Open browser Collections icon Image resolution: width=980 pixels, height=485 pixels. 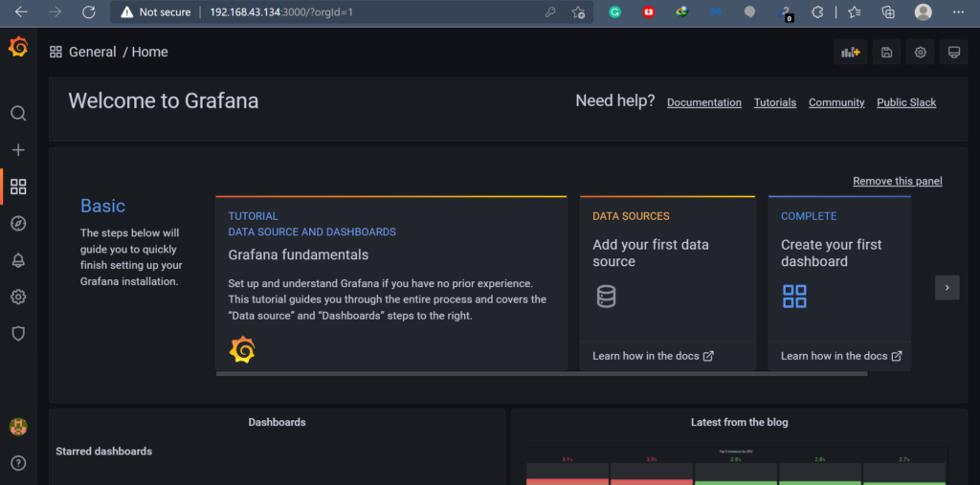tap(887, 11)
